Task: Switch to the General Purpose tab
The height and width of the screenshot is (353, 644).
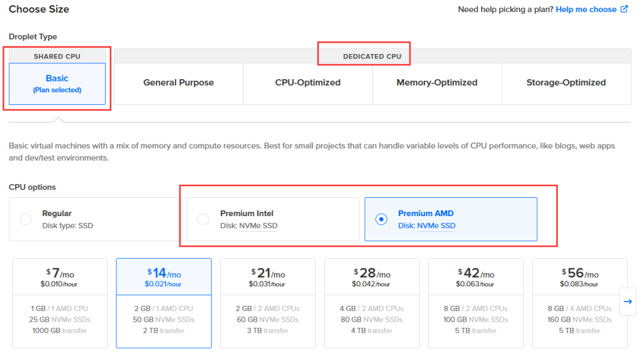Action: (x=179, y=83)
